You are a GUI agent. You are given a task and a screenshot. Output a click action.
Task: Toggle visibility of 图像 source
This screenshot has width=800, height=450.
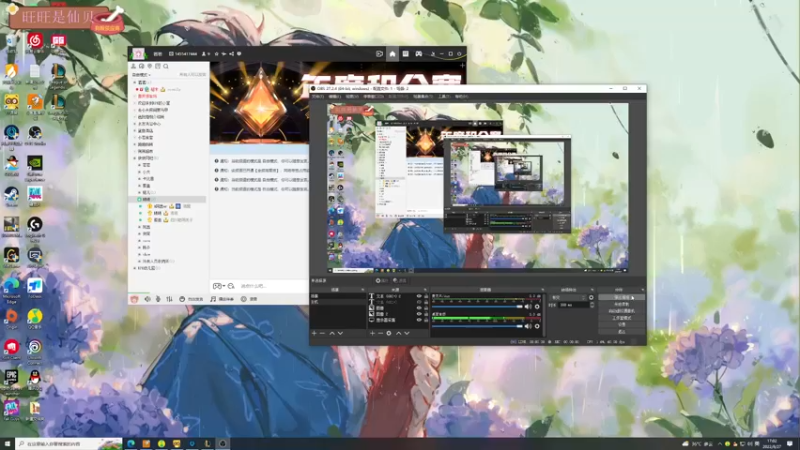419,308
